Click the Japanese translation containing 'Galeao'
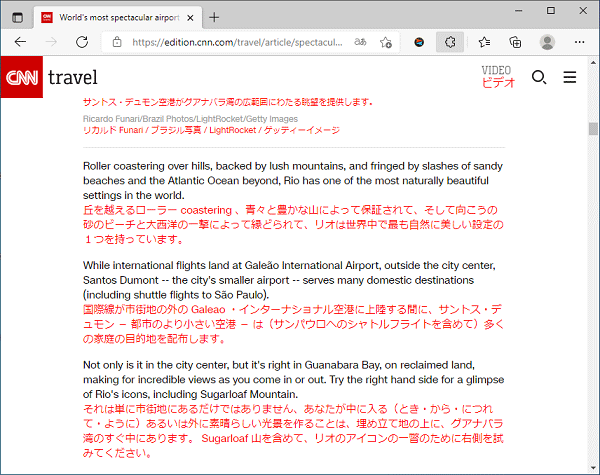The width and height of the screenshot is (600, 475). 293,324
